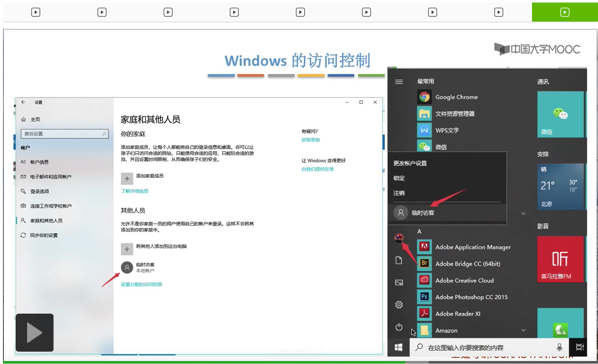Click the 通讯 tile group header

543,82
